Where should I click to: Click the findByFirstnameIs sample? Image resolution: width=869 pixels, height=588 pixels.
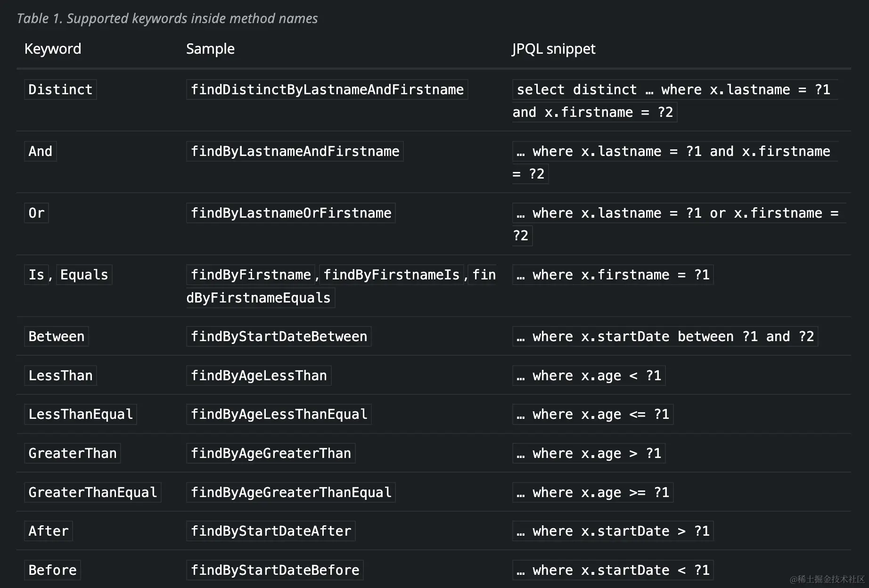click(x=391, y=275)
